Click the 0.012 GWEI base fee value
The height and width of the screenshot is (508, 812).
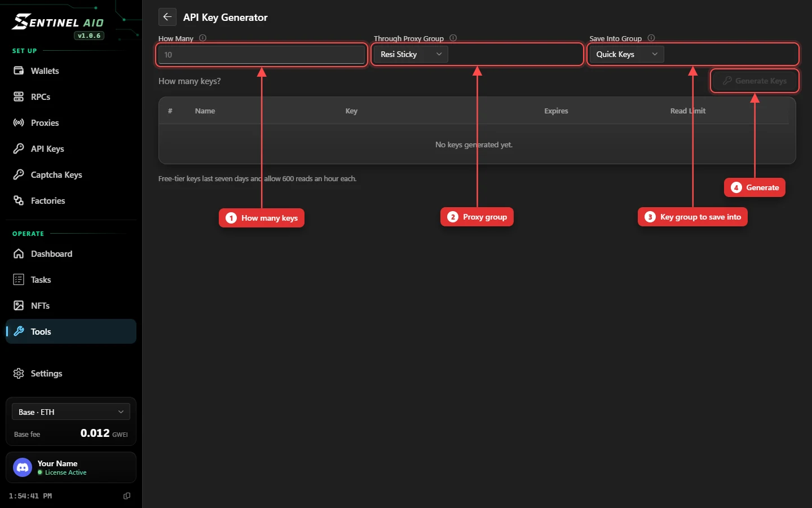click(x=104, y=433)
